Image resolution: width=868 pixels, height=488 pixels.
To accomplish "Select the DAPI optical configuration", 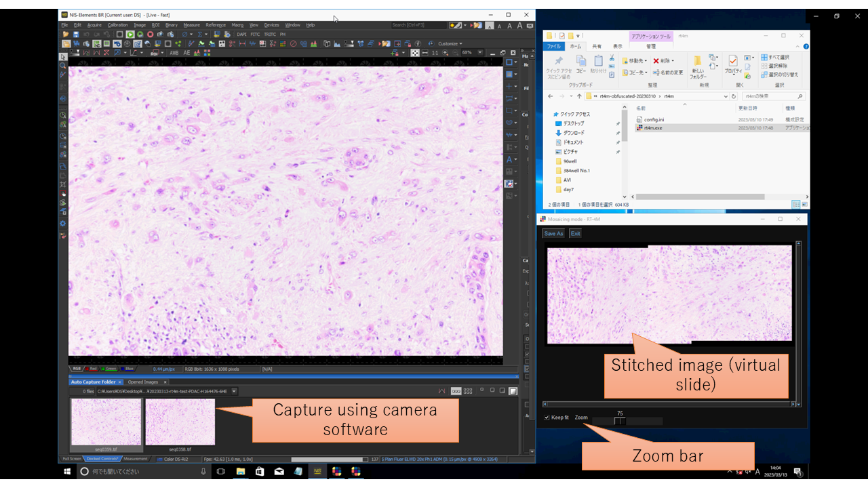I will click(x=241, y=34).
